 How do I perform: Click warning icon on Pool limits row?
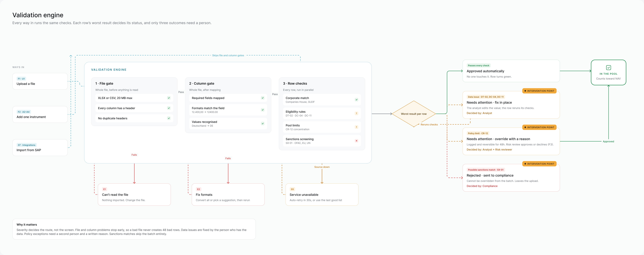point(357,127)
